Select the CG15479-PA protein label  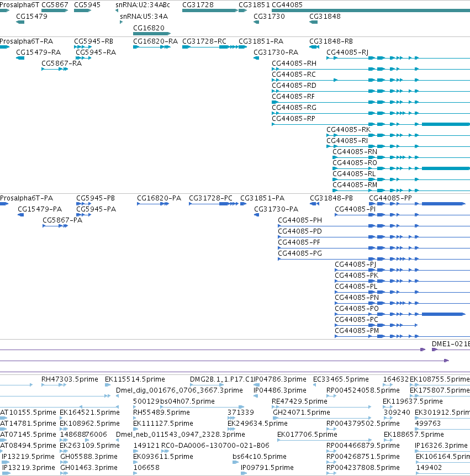[40, 209]
